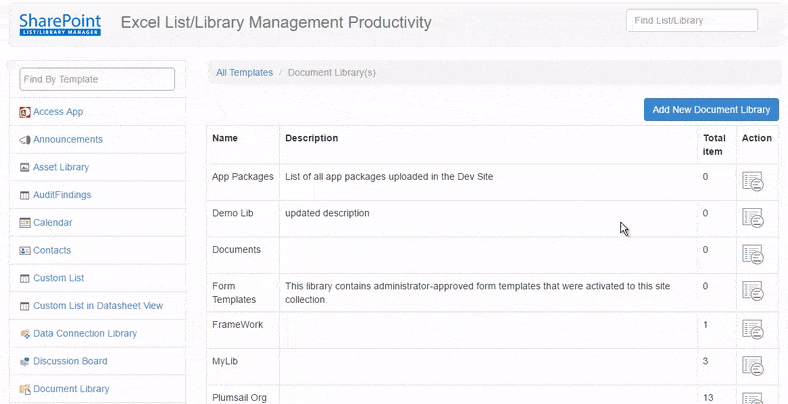Open action icon for MyLib row
Image resolution: width=788 pixels, height=404 pixels.
752,366
